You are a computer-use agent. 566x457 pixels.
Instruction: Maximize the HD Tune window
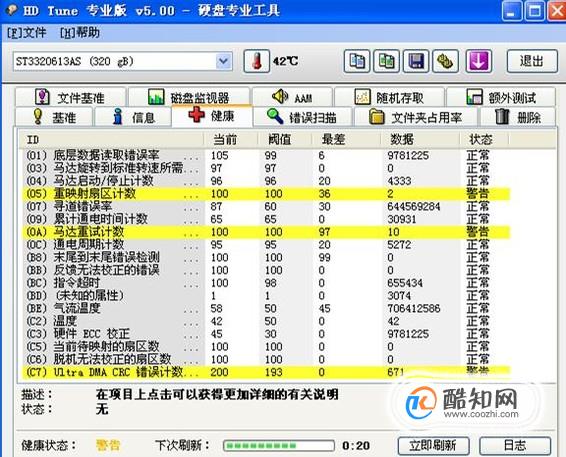tap(535, 11)
